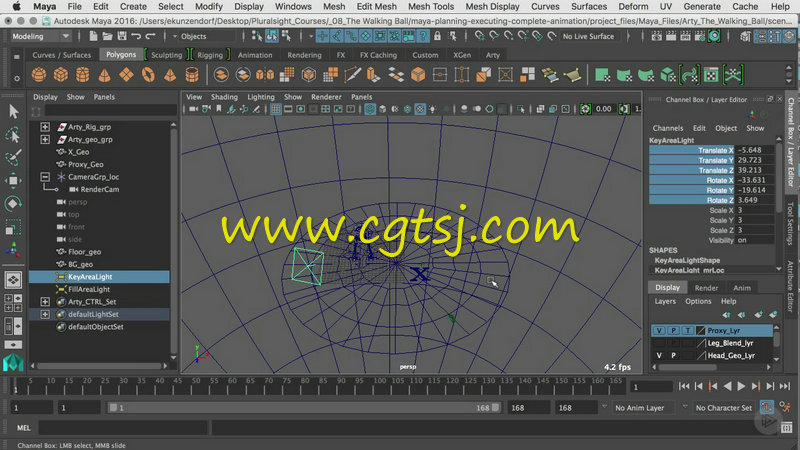The image size is (800, 450).
Task: Choose the Rotate tool in toolbox
Action: coord(13,204)
